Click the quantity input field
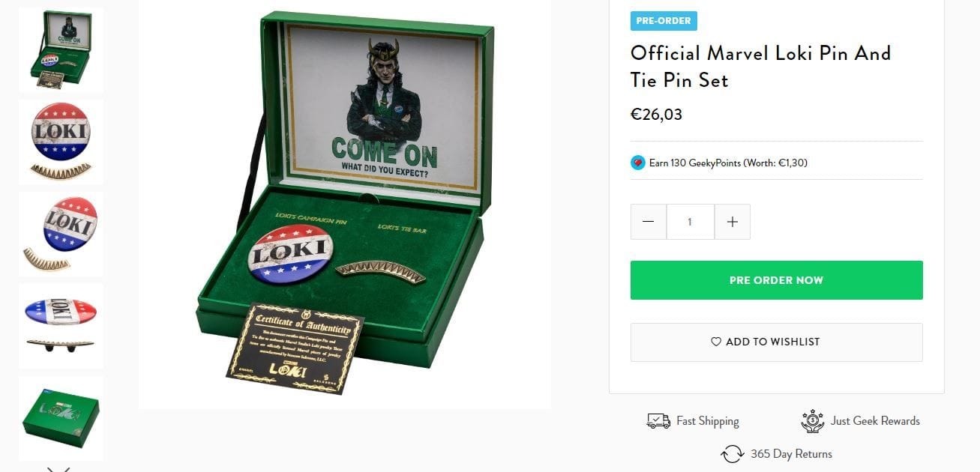This screenshot has width=980, height=472. pos(691,222)
